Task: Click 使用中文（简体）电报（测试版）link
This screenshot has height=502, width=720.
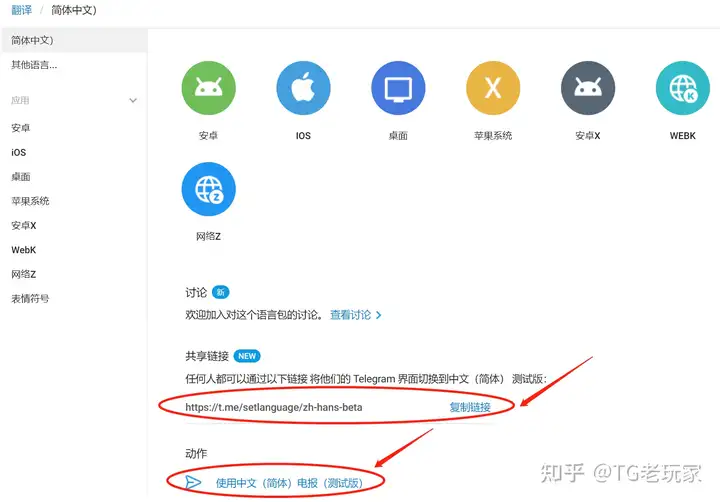Action: pyautogui.click(x=289, y=483)
